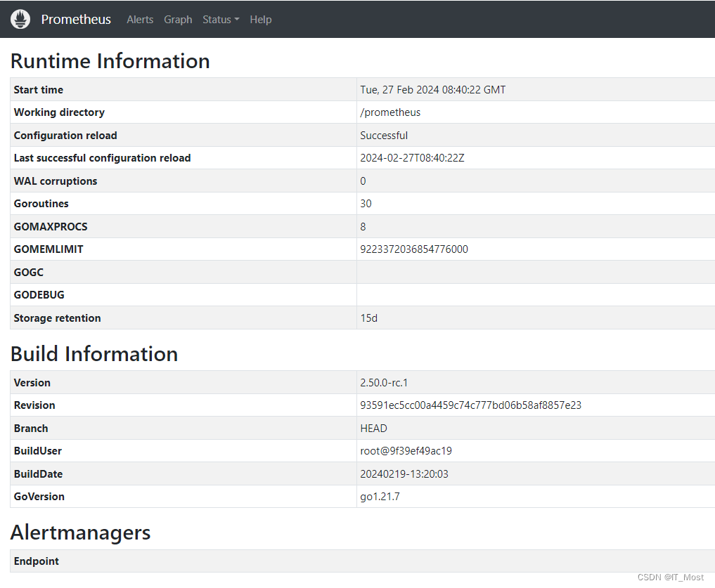This screenshot has width=715, height=588.
Task: Click the HEAD branch value
Action: tap(373, 429)
